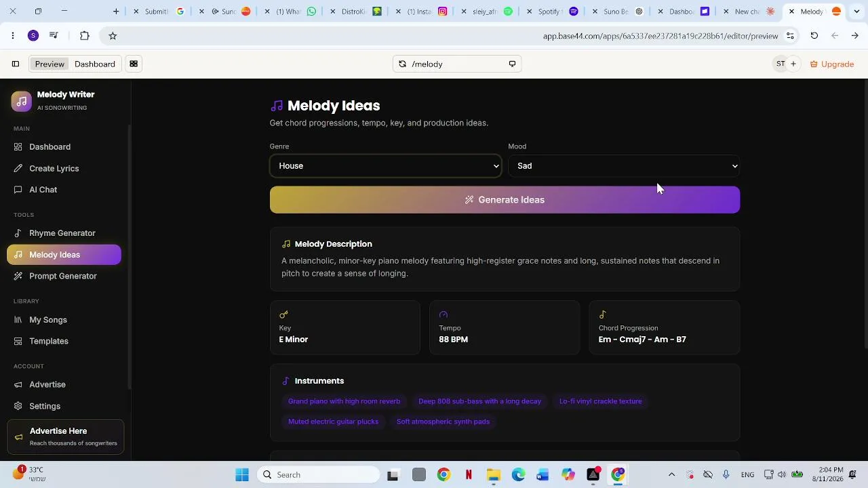Open the browser media control icon
This screenshot has height=488, width=868.
[54, 36]
